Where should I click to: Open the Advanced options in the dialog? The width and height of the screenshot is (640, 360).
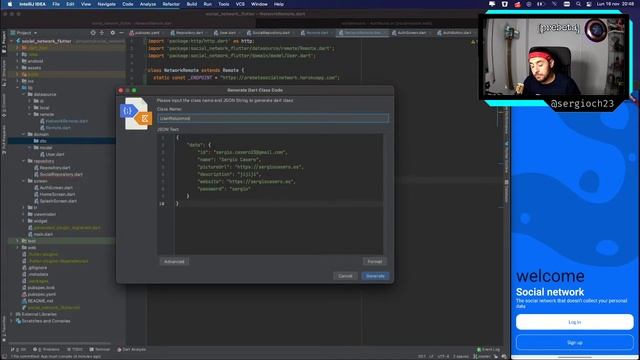(x=174, y=261)
